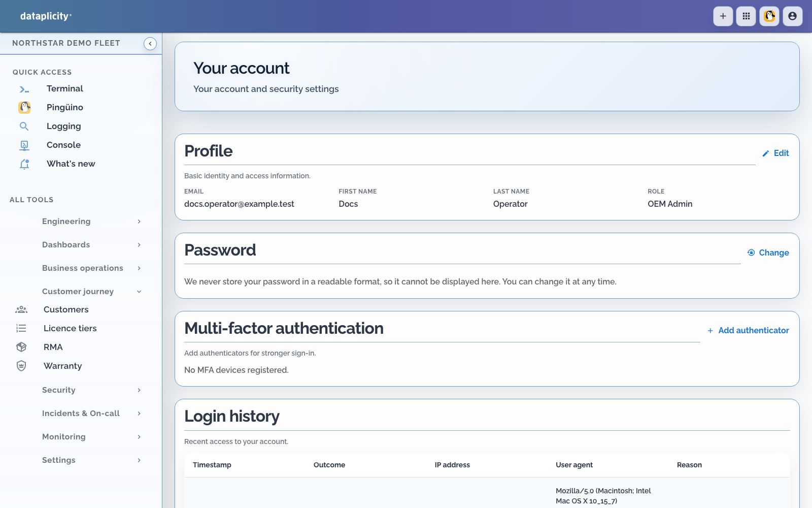Open the apps grid icon
This screenshot has height=508, width=812.
746,16
